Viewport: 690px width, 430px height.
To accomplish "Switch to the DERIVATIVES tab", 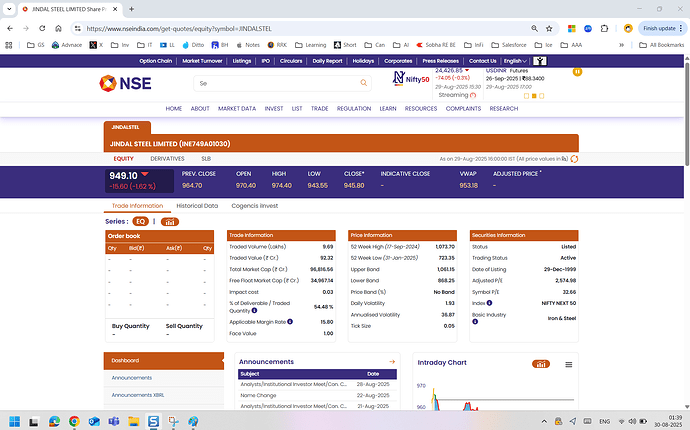I will (x=167, y=159).
